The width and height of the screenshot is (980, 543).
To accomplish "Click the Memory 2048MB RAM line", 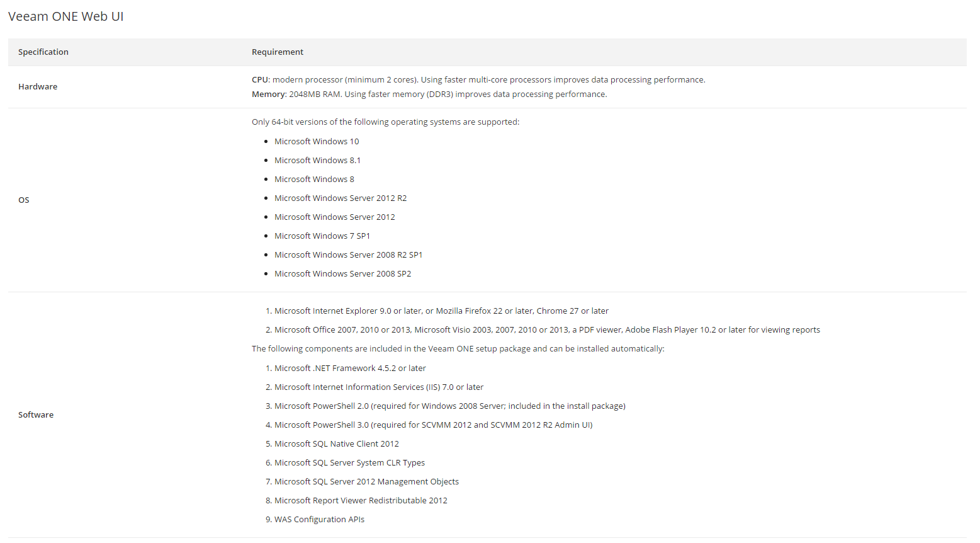I will pyautogui.click(x=429, y=94).
